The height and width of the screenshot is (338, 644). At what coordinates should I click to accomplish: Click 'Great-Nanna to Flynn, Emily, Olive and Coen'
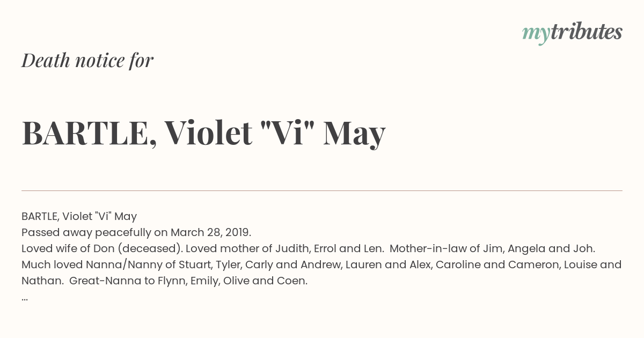coord(188,281)
